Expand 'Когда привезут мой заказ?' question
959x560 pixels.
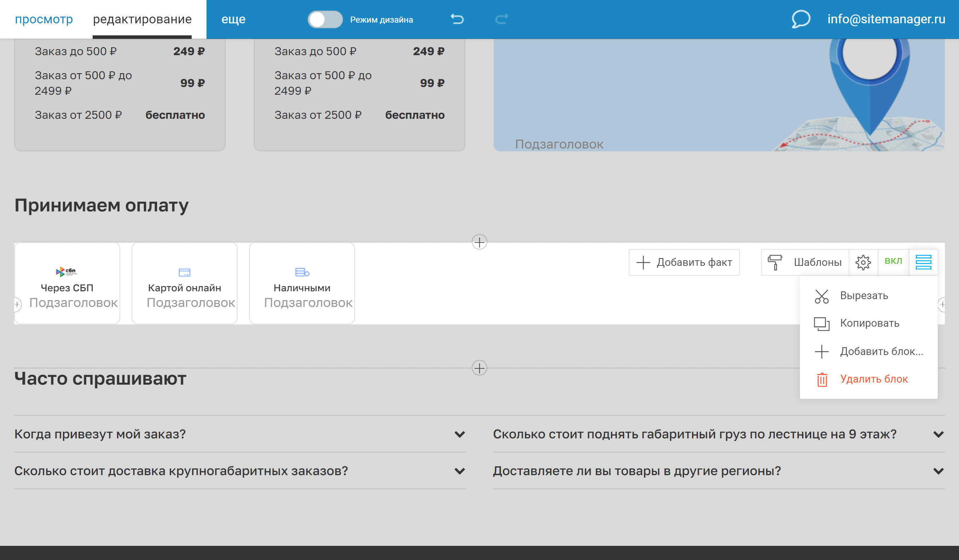459,434
